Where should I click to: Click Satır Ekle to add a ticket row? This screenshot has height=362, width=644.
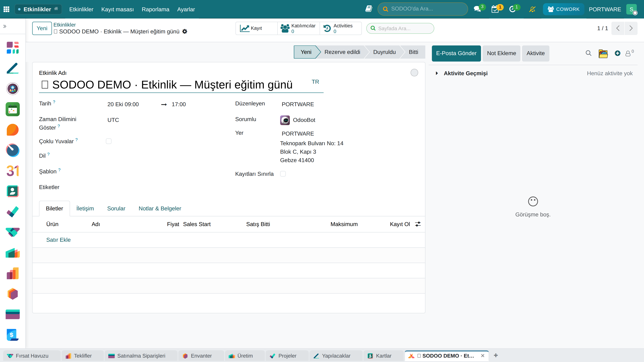click(x=59, y=240)
